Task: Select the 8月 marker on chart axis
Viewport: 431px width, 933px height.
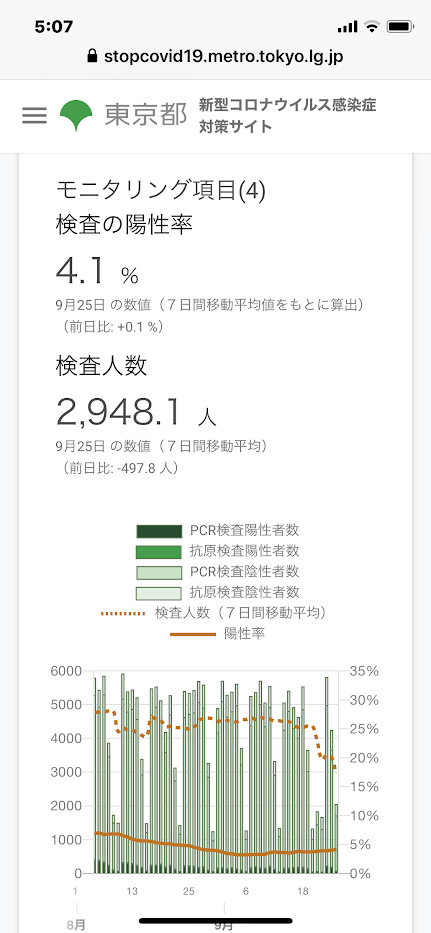Action: coord(76,925)
